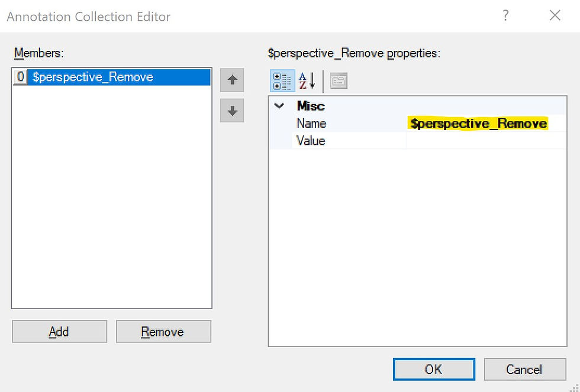Click the Misc category header text
The width and height of the screenshot is (580, 392).
pos(311,106)
